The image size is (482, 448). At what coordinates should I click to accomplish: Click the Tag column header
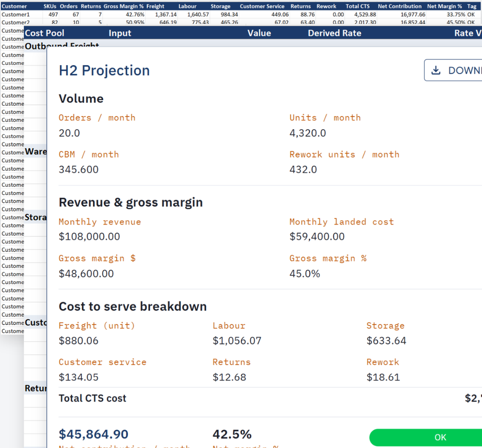tap(472, 6)
